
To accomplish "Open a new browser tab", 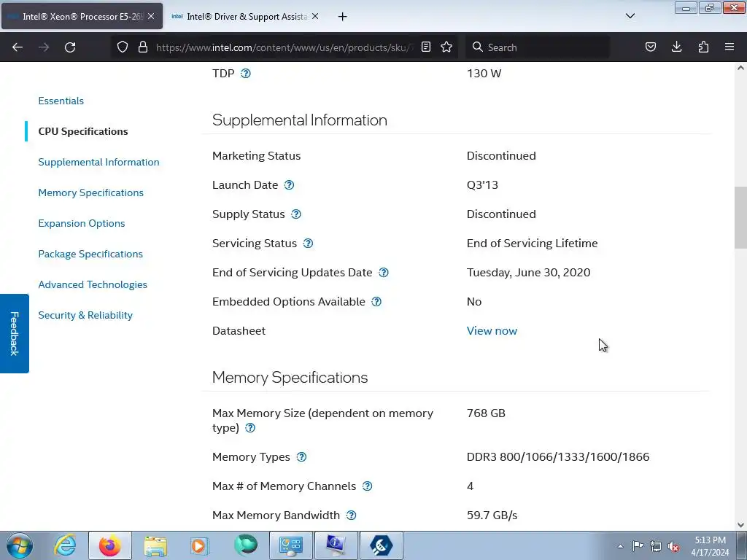I will [342, 17].
